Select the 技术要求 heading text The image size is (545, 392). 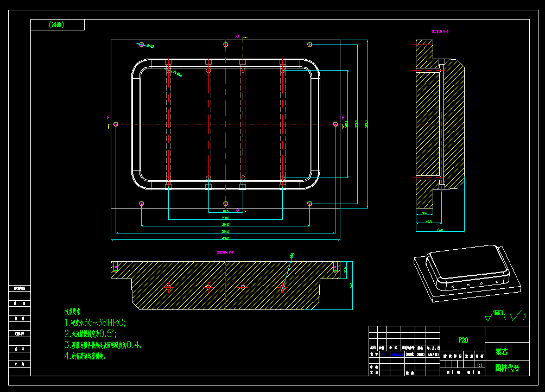click(x=72, y=312)
